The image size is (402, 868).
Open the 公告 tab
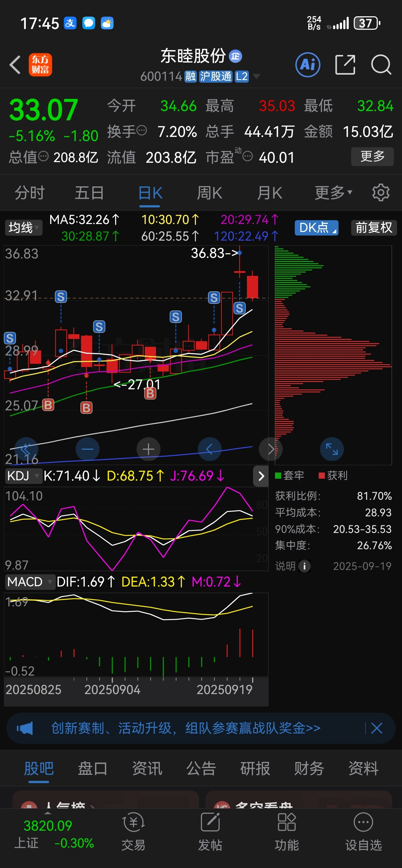point(201,769)
